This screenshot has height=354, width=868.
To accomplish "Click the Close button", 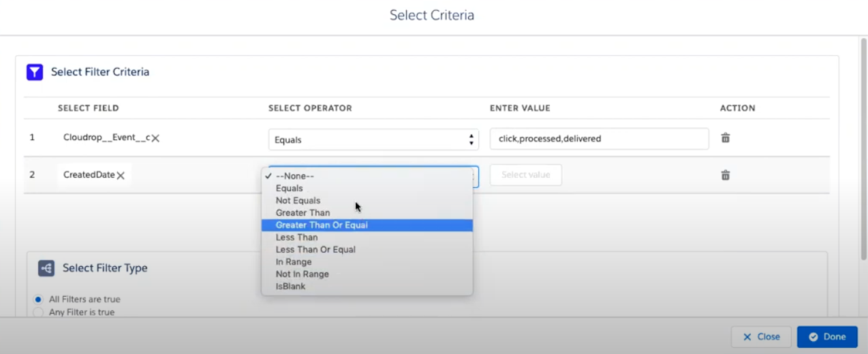I will (761, 337).
